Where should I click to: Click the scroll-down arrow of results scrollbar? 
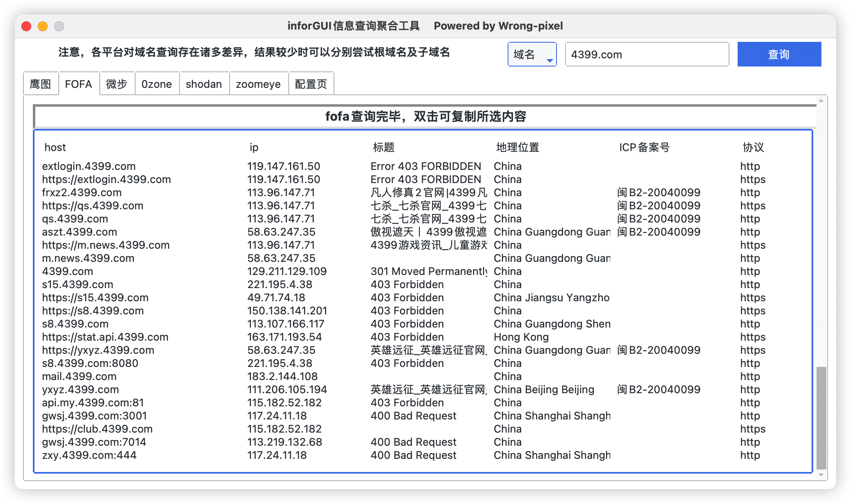821,475
